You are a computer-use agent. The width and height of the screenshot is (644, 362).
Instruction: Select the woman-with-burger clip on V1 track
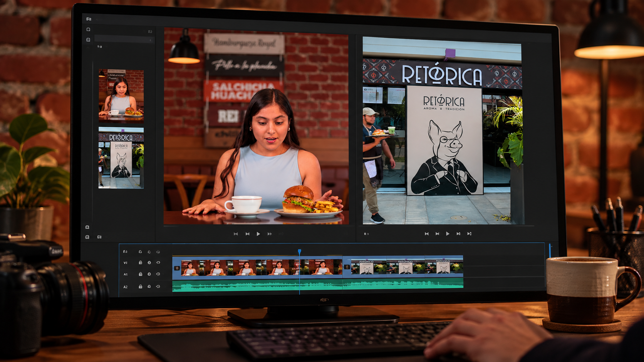click(257, 267)
